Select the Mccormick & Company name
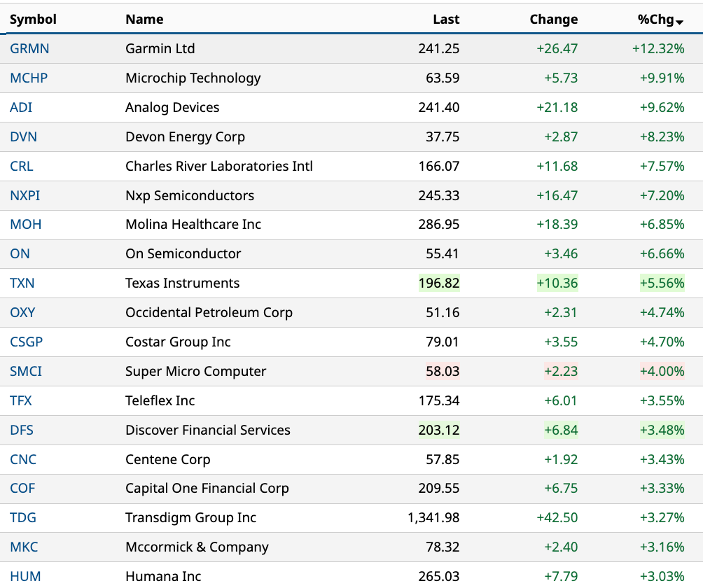This screenshot has height=588, width=703. pos(197,547)
